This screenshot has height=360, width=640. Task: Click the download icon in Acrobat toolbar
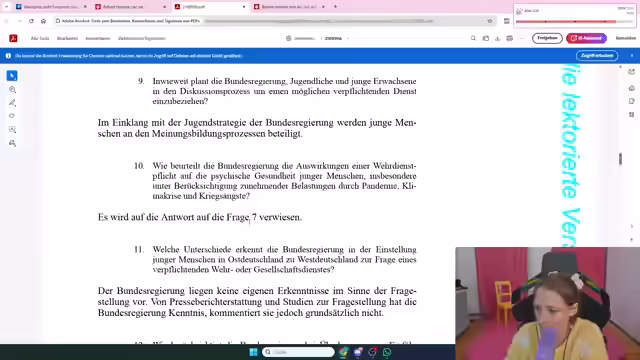[x=497, y=38]
